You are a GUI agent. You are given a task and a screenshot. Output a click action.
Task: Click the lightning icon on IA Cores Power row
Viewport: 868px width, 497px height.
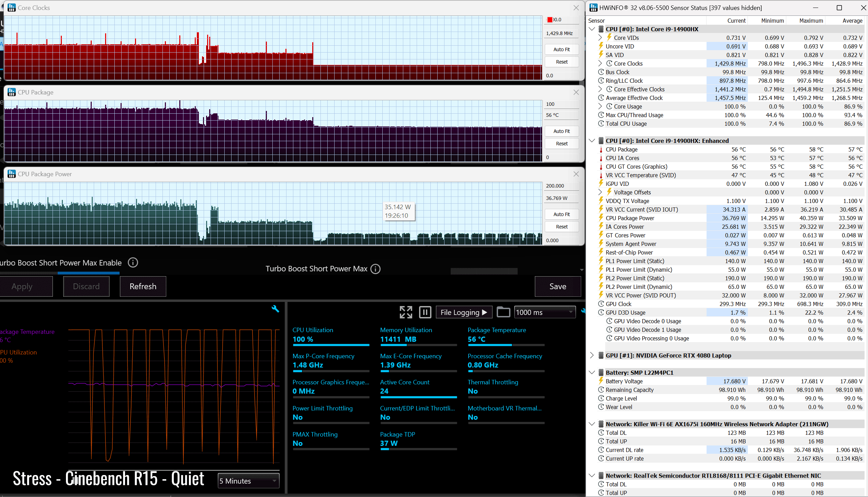tap(601, 226)
